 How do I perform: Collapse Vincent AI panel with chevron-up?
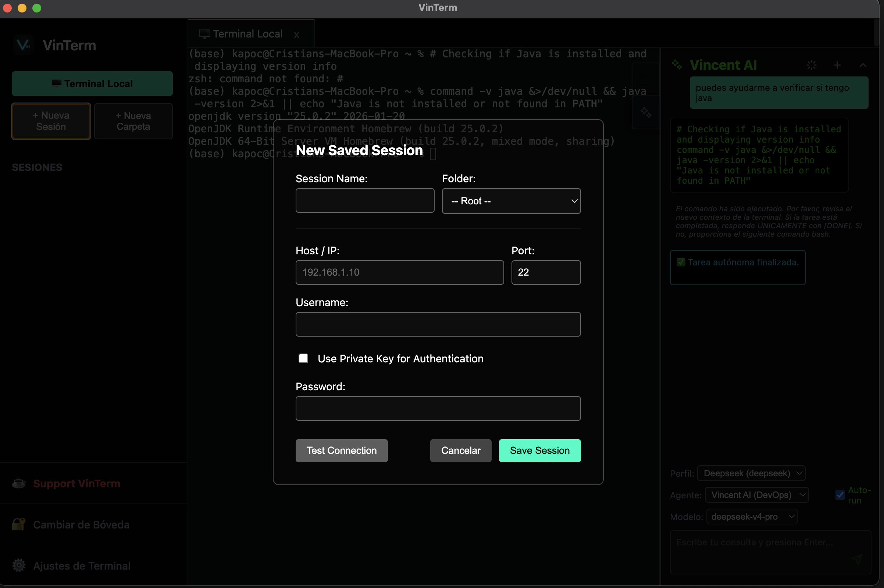[x=863, y=65]
